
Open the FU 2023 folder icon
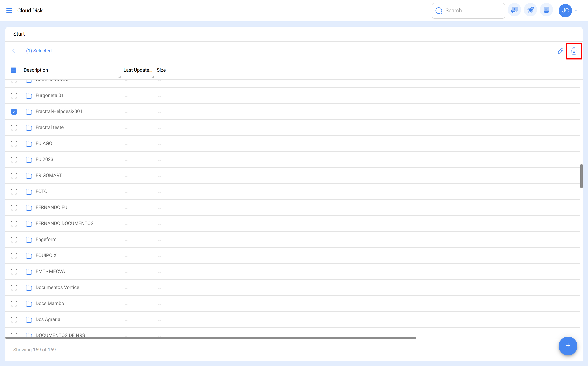pos(29,159)
